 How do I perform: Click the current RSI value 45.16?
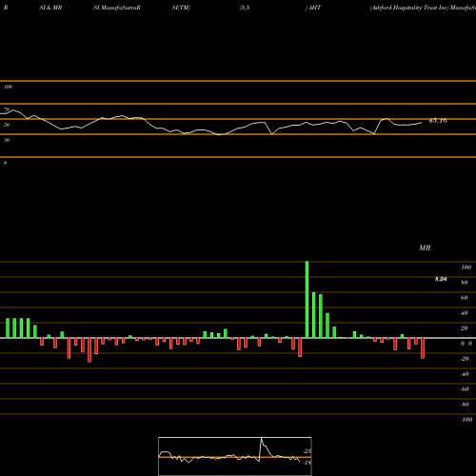438,121
